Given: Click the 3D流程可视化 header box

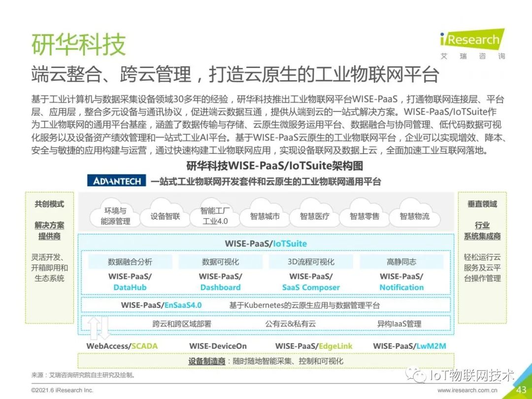Looking at the screenshot, I should (x=311, y=262).
